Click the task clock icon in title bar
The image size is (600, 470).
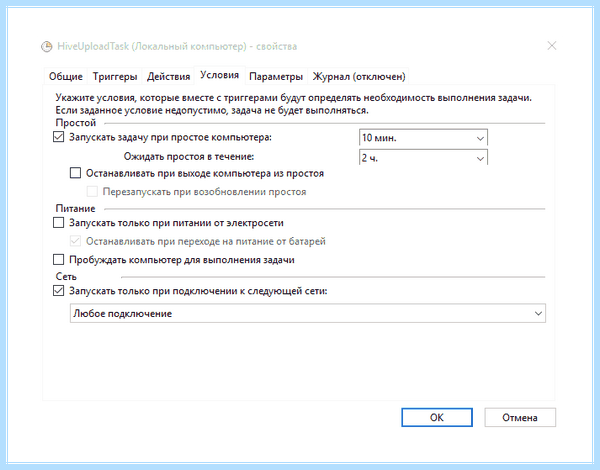(x=46, y=47)
